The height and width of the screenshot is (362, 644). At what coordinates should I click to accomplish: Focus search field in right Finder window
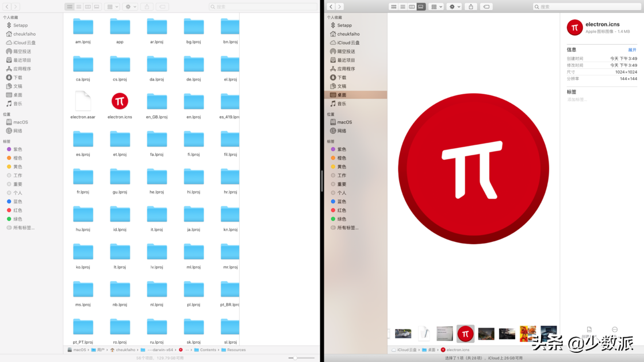click(x=587, y=6)
